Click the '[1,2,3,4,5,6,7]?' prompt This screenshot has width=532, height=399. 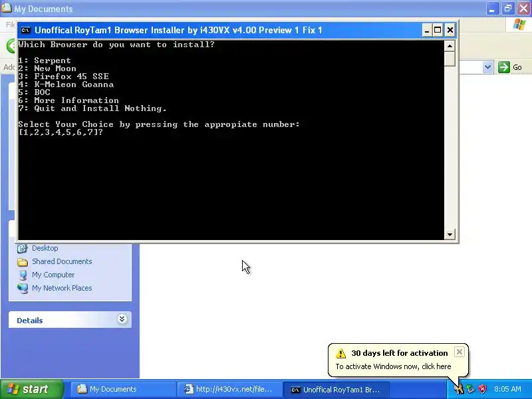(61, 132)
